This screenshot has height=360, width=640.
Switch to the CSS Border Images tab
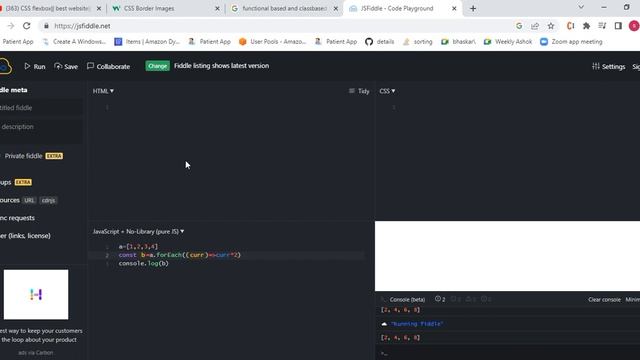149,9
